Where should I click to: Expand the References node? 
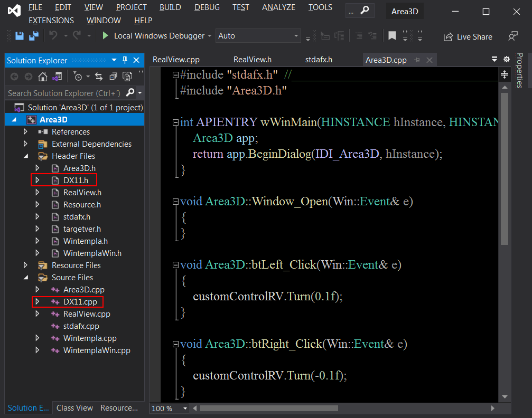click(25, 131)
